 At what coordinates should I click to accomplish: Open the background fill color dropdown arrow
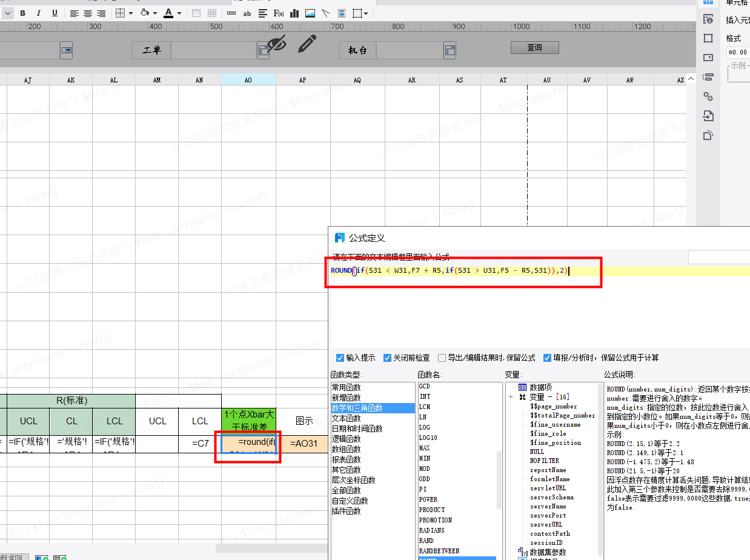pyautogui.click(x=155, y=13)
